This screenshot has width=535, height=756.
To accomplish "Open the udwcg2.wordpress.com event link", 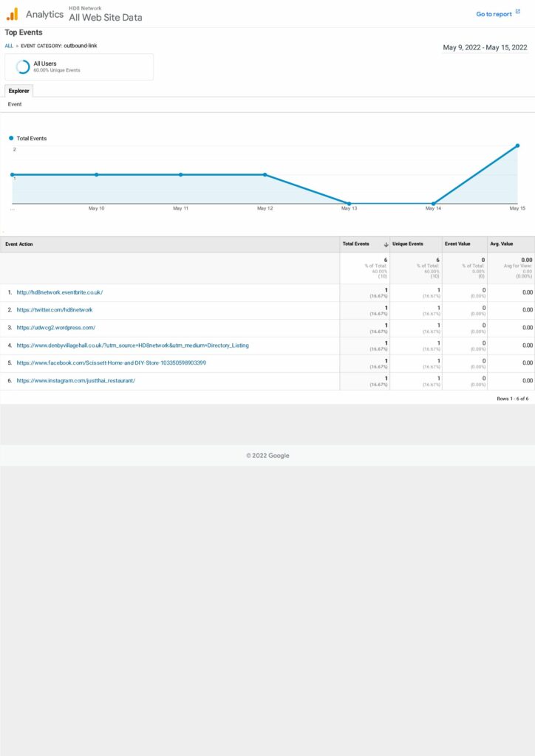I will [56, 328].
